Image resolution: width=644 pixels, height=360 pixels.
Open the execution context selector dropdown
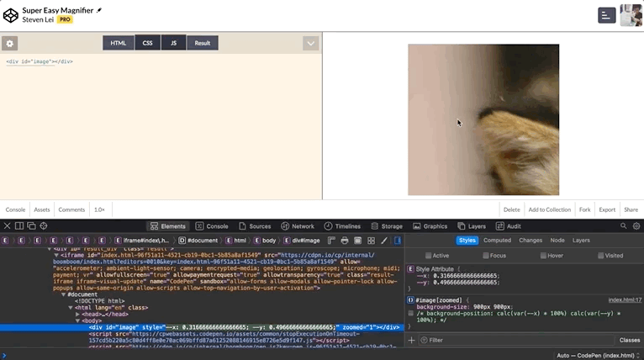point(598,356)
